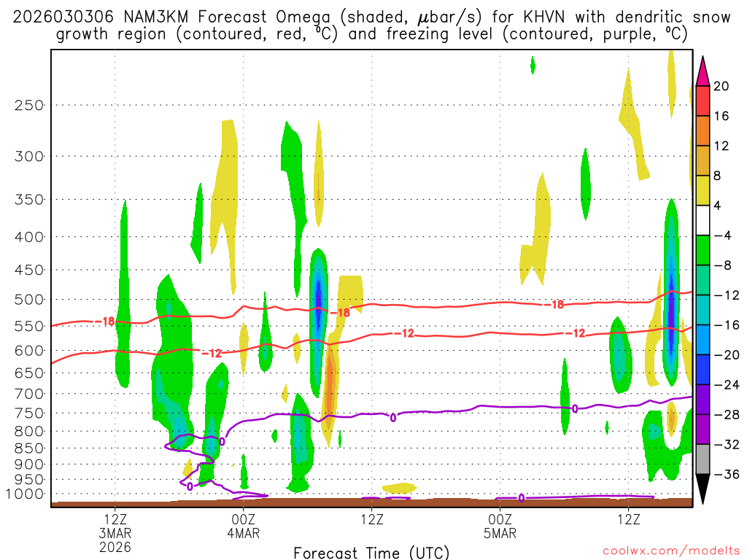
Task: Click the colorbar label 20
Action: pos(721,86)
